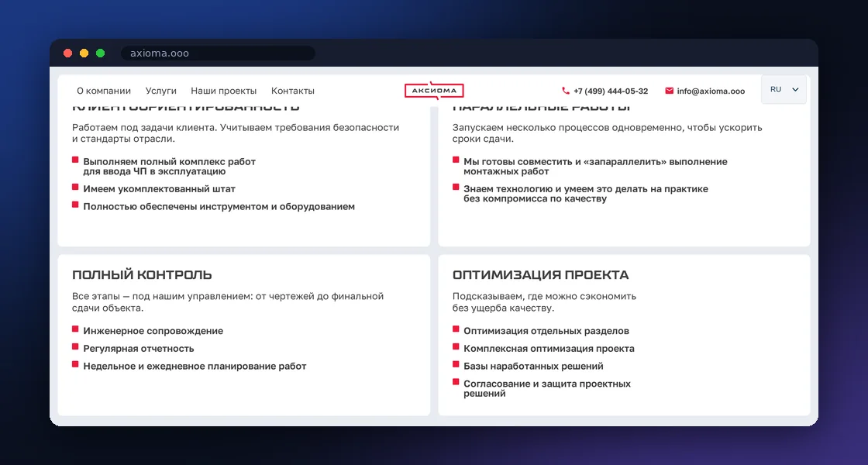Click the red phone icon

point(565,91)
